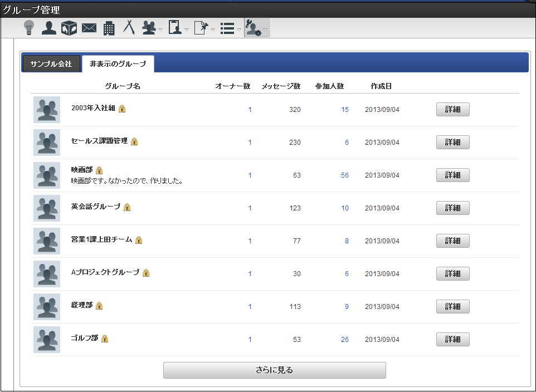Expand the admin settings dropdown arrow
The width and height of the screenshot is (536, 392).
(266, 29)
